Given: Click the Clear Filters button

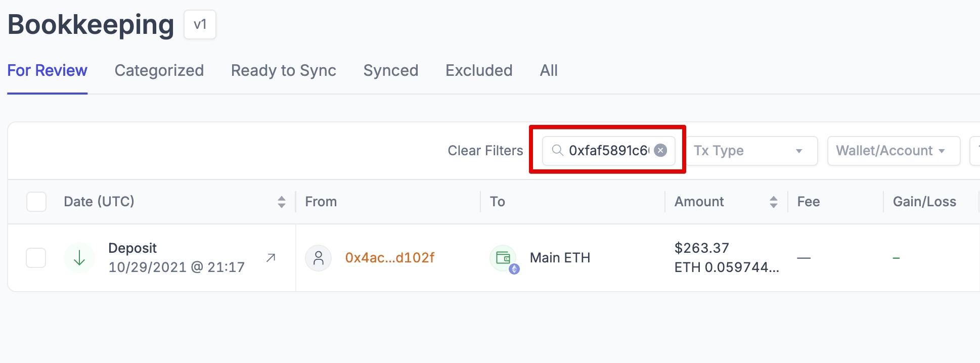Looking at the screenshot, I should [x=485, y=151].
